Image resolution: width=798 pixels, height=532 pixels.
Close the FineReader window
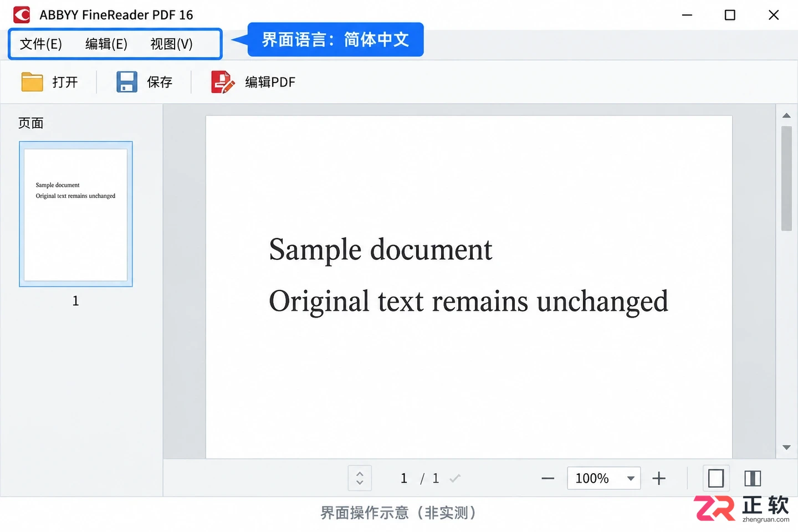(774, 15)
